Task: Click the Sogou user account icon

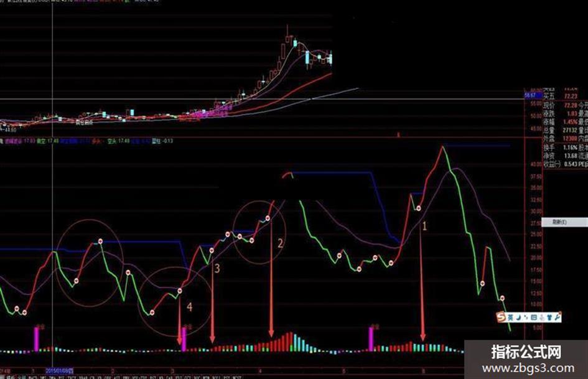Action: pyautogui.click(x=542, y=317)
